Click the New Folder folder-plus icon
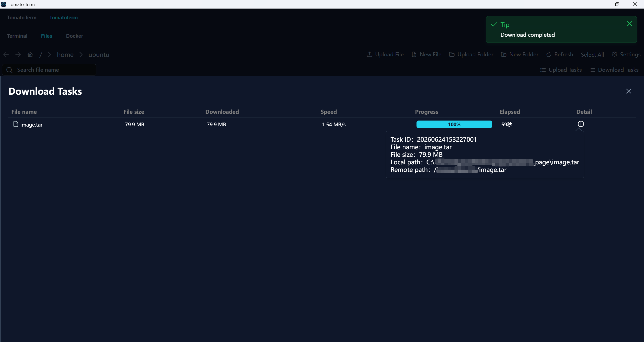Viewport: 644px width, 342px height. click(x=504, y=54)
